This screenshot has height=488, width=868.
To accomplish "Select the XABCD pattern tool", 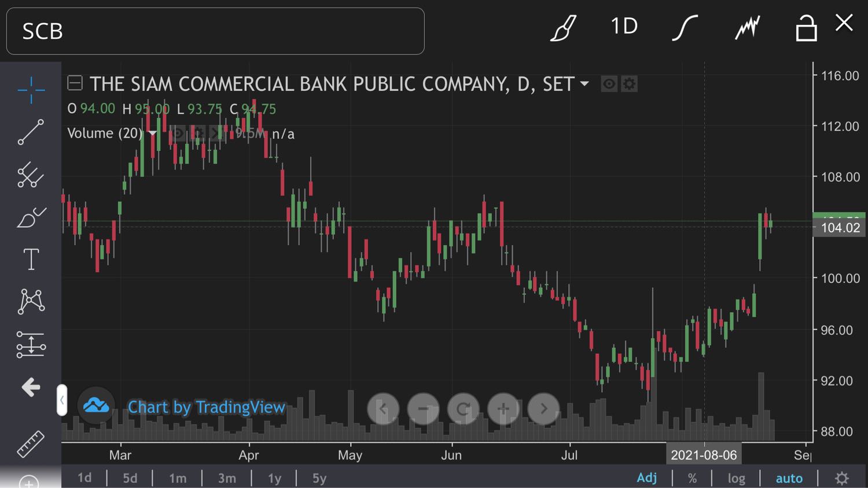I will (x=31, y=301).
